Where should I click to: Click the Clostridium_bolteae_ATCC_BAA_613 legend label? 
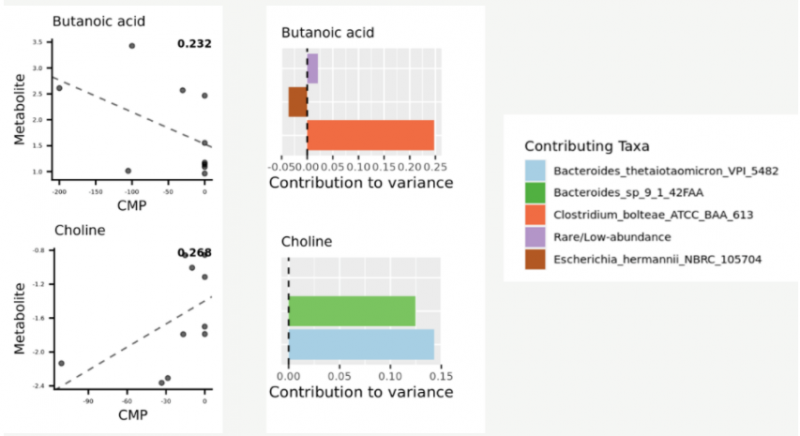coord(652,214)
